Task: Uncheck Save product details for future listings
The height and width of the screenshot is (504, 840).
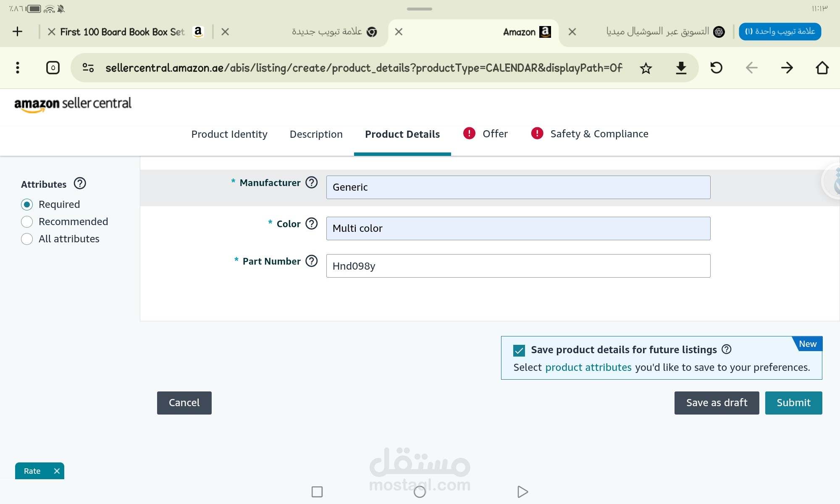Action: point(519,350)
